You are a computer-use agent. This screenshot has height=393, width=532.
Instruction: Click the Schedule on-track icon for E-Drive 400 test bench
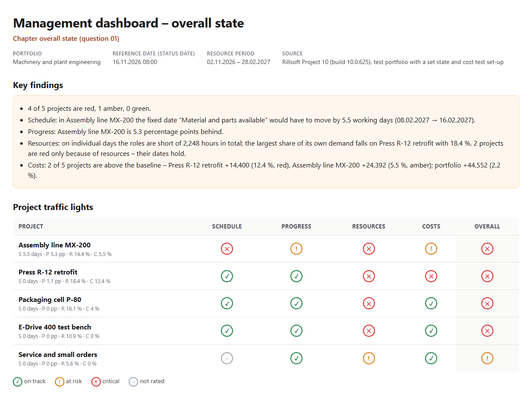227,331
